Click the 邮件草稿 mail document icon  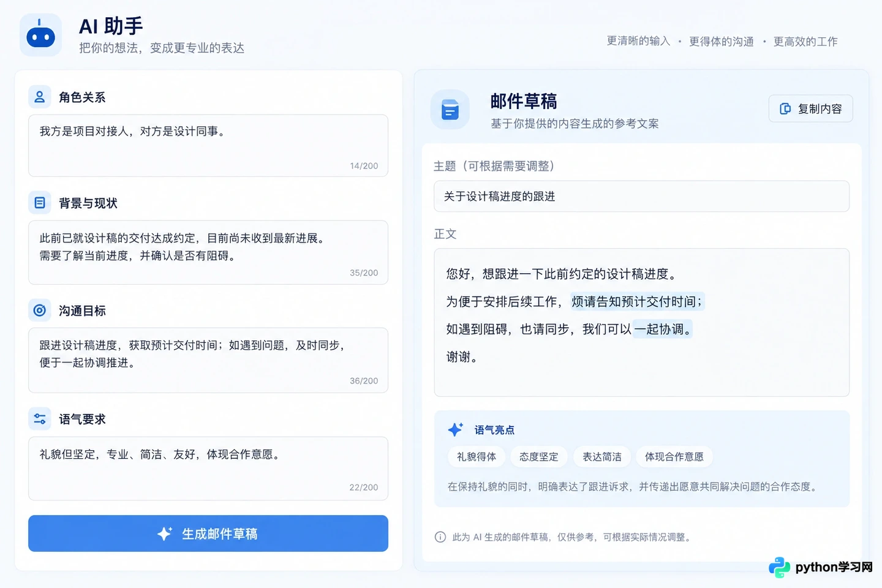(x=450, y=110)
